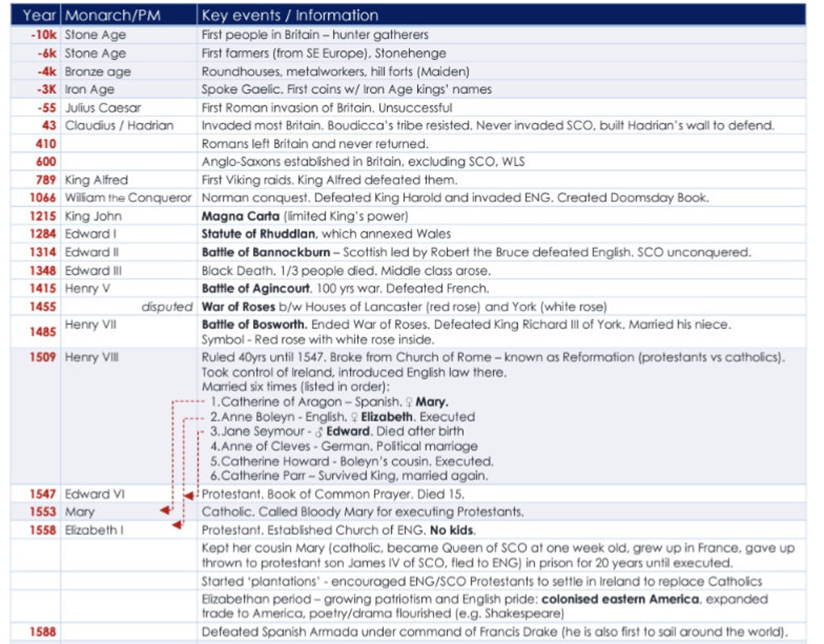Screen dimensions: 824x644
Task: Click the female symbol before Mary
Action: 408,403
